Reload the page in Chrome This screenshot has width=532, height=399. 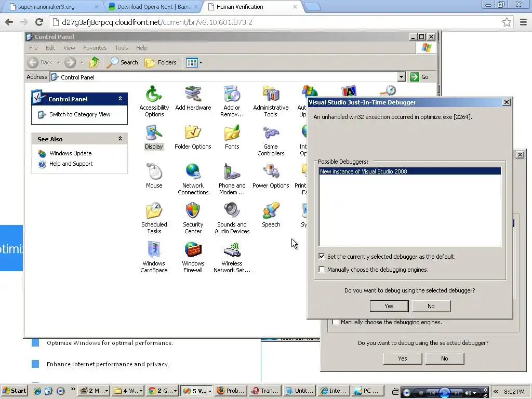tap(39, 22)
